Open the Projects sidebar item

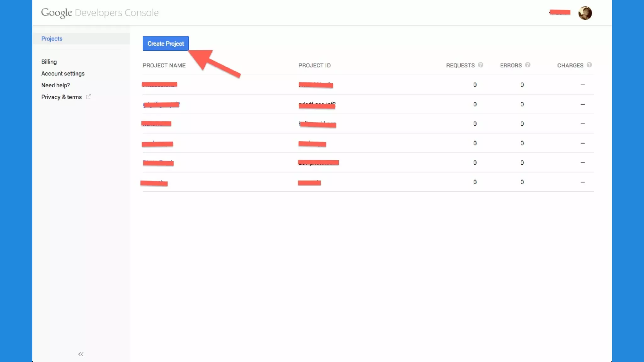click(x=52, y=39)
